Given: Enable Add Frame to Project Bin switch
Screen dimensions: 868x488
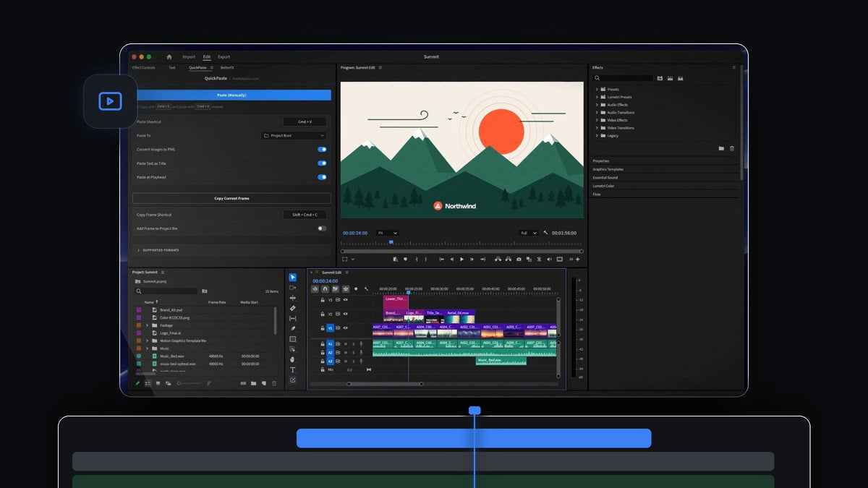Looking at the screenshot, I should tap(322, 228).
